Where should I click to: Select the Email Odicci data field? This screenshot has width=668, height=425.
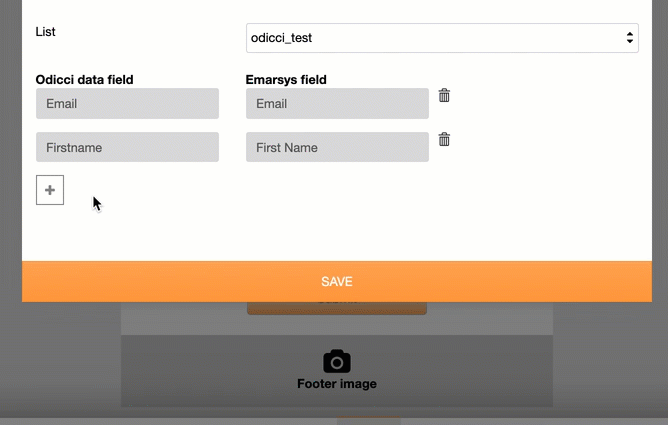pos(127,104)
